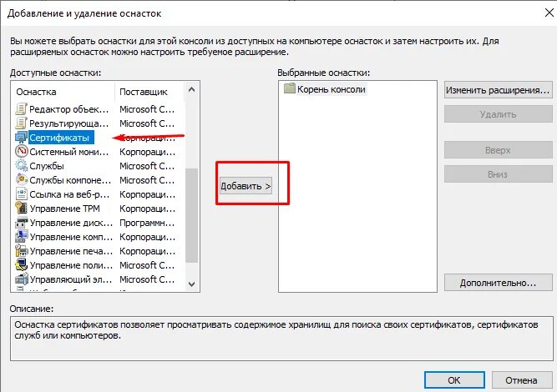
Task: Click Программн… vendor of Управление диск…
Action: (x=147, y=223)
